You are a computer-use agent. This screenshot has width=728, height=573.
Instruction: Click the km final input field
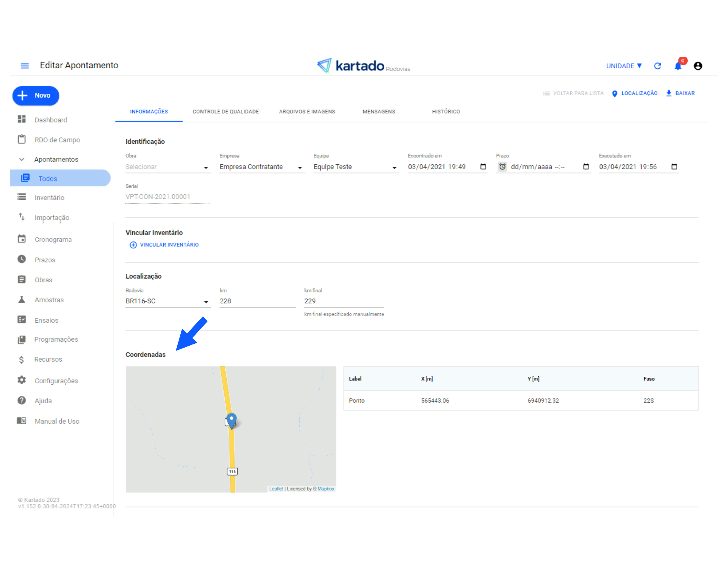343,301
